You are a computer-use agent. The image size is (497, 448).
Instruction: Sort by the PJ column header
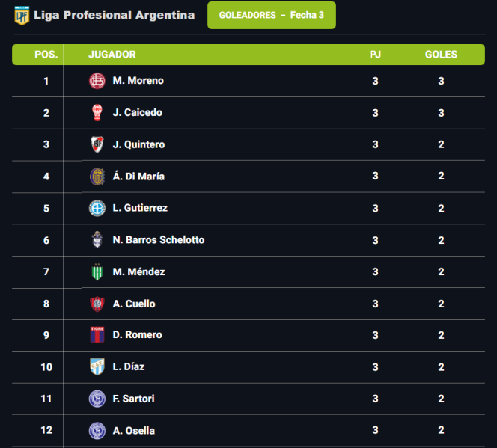(375, 55)
